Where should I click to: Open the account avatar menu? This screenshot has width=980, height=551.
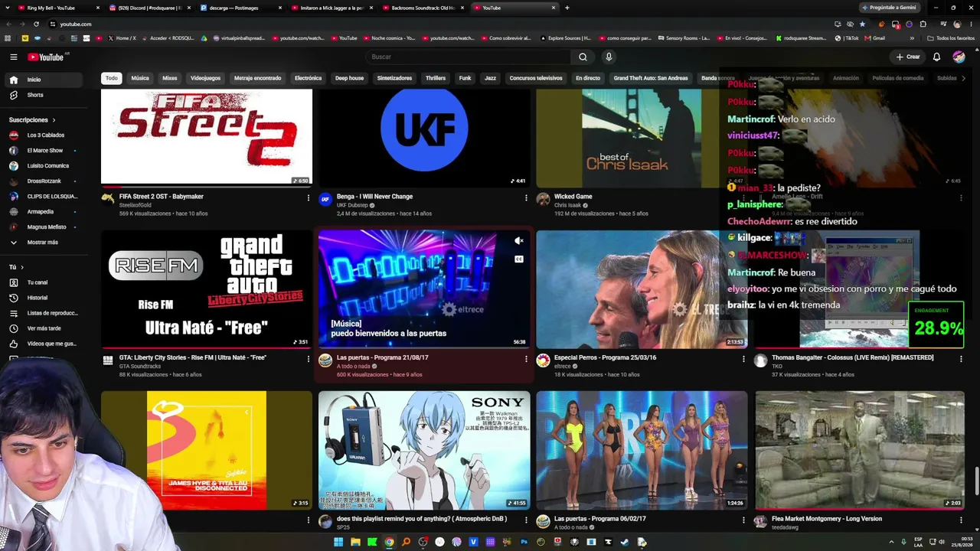point(959,57)
